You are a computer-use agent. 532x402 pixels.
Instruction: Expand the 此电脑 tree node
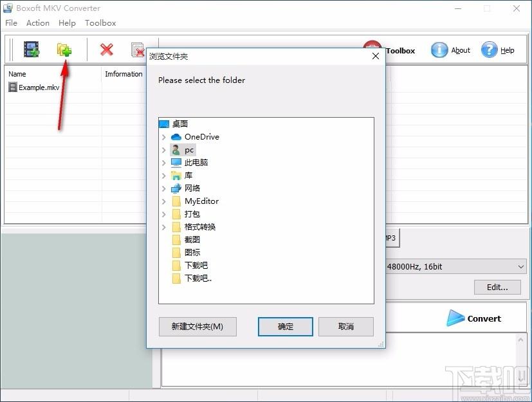[164, 163]
